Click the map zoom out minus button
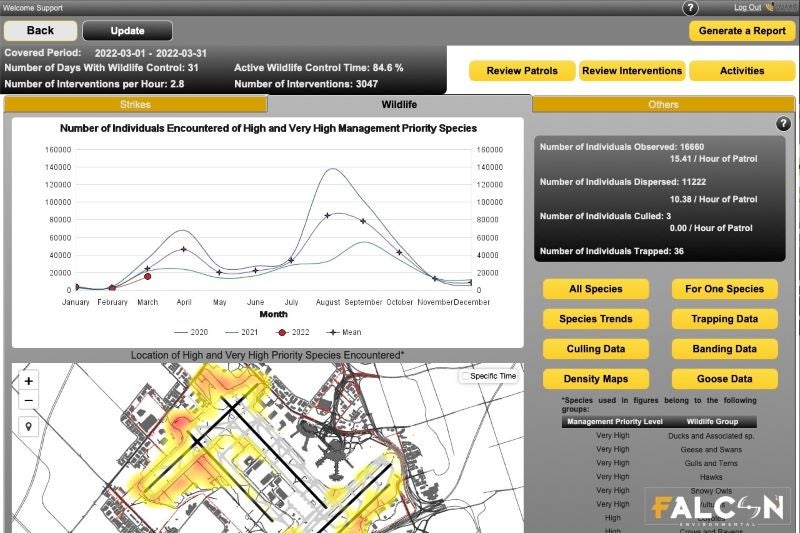 tap(28, 401)
